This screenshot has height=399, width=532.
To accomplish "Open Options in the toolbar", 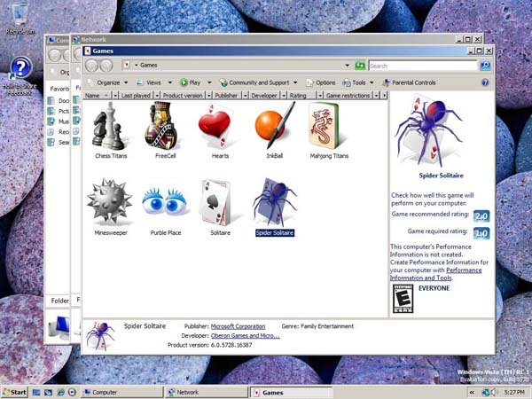I will click(321, 82).
